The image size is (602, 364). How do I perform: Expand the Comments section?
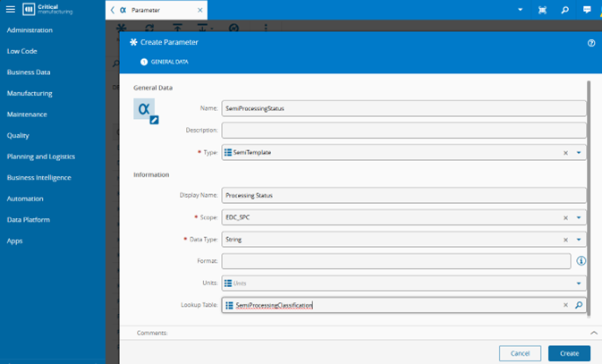[594, 333]
